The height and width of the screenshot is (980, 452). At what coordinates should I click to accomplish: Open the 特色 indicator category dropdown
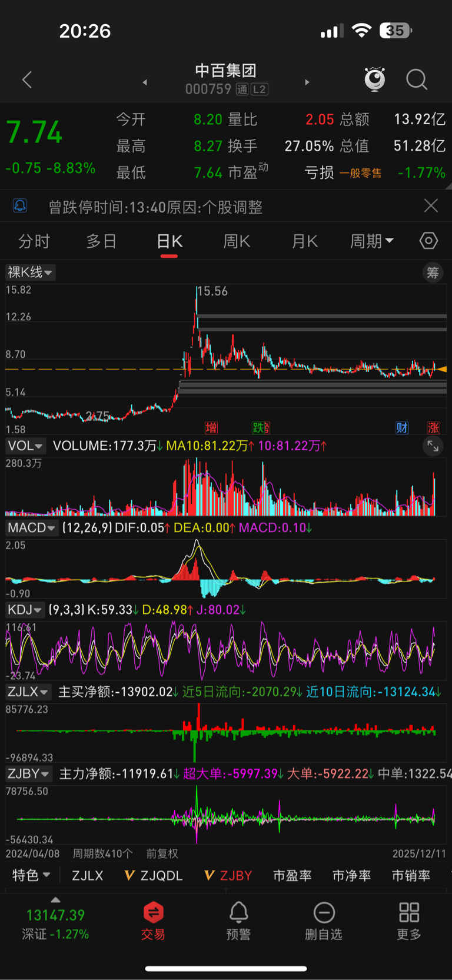point(31,875)
